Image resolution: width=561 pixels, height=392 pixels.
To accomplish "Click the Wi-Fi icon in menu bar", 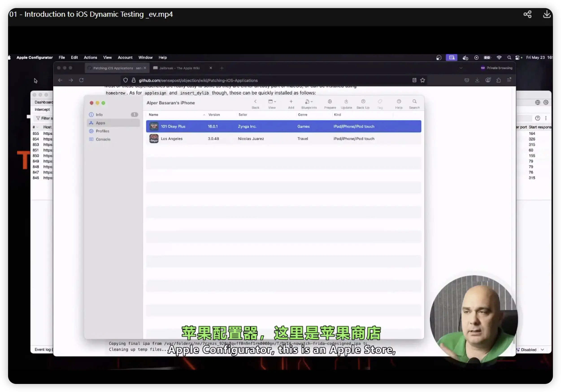I will [499, 58].
